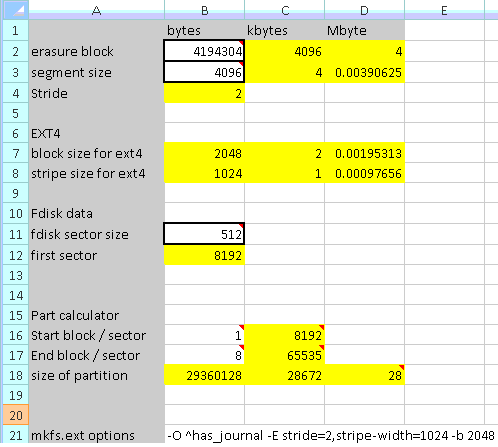498x447 pixels.
Task: Click Start block value 1
Action: [204, 335]
